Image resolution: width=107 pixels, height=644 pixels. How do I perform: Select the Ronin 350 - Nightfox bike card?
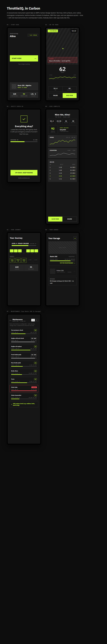coord(24,87)
